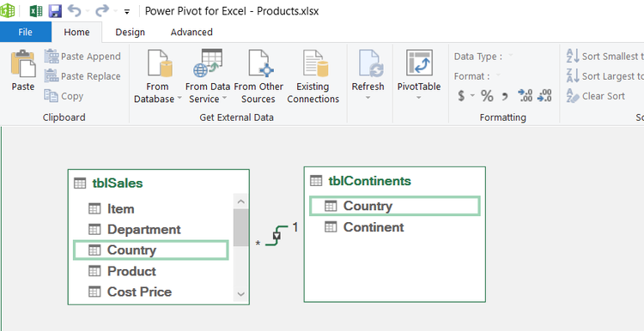Decrease decimal places

[544, 95]
